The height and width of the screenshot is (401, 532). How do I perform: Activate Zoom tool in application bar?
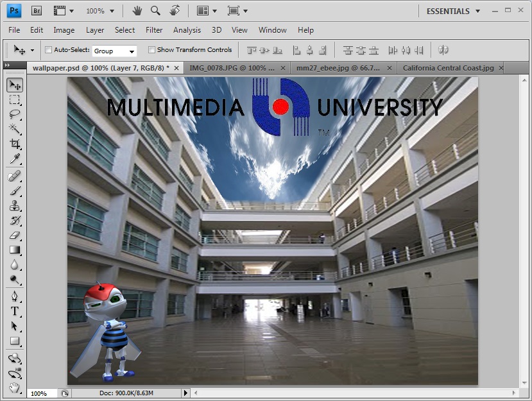click(x=155, y=11)
